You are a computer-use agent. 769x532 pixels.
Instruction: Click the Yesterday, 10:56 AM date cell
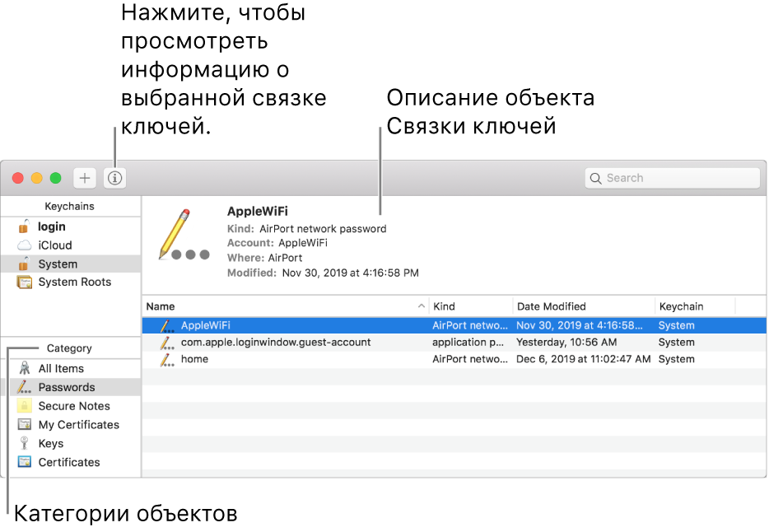(x=566, y=343)
